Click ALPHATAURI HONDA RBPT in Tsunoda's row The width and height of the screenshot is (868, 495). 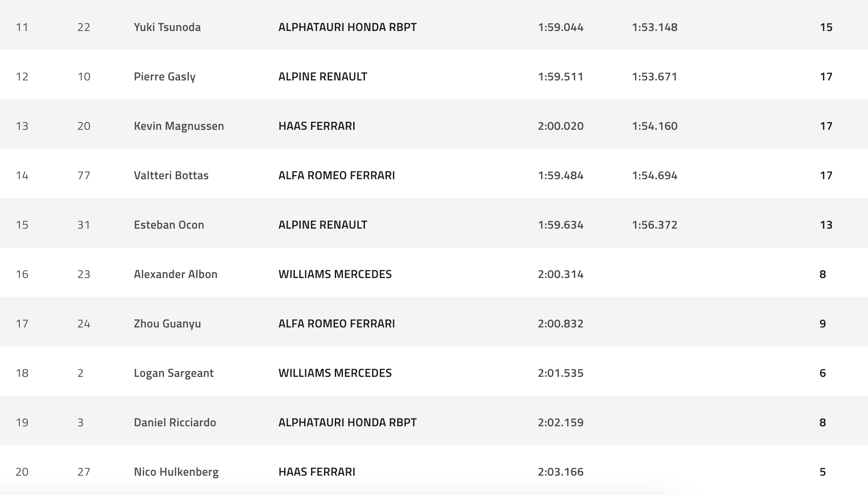tap(347, 27)
